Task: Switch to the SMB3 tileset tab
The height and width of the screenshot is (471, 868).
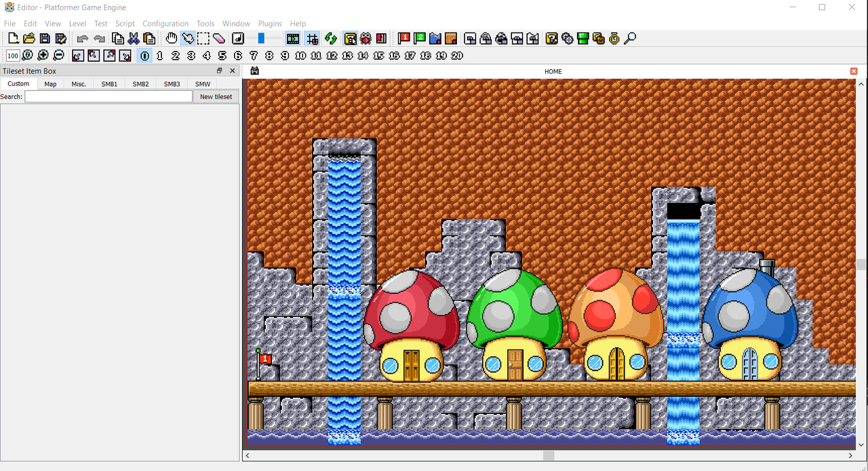Action: click(x=172, y=84)
